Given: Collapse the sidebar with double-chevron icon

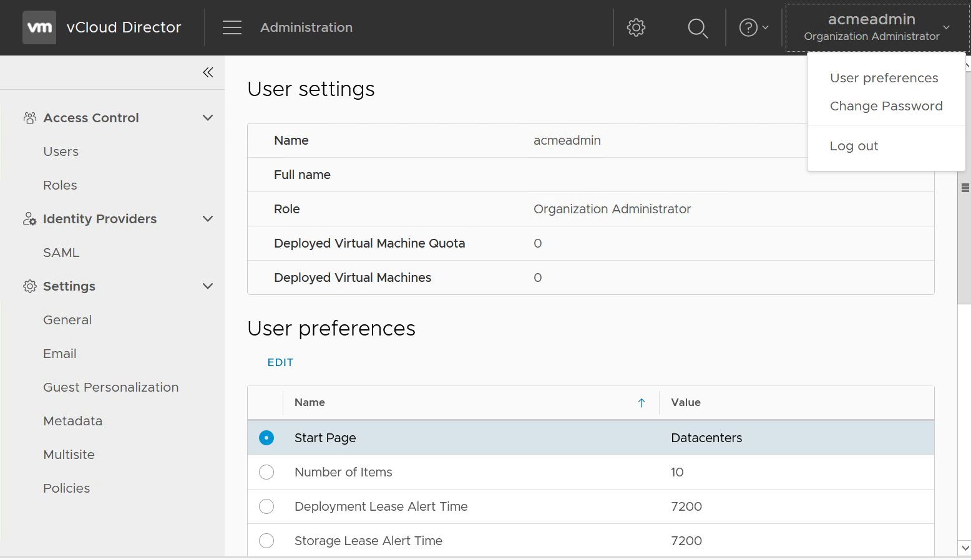Looking at the screenshot, I should (208, 72).
